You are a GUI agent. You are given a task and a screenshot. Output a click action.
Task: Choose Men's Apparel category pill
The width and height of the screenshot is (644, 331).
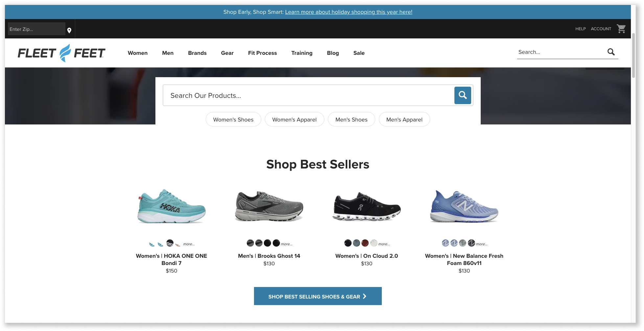click(404, 120)
